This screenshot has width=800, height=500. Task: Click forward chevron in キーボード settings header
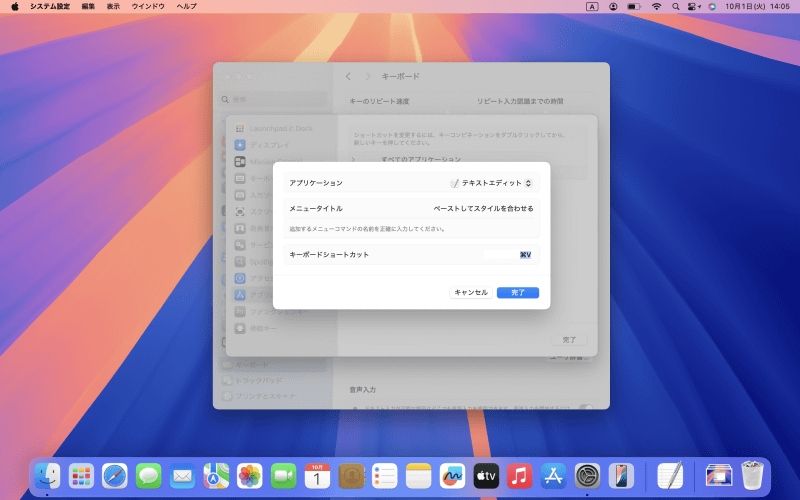click(367, 76)
